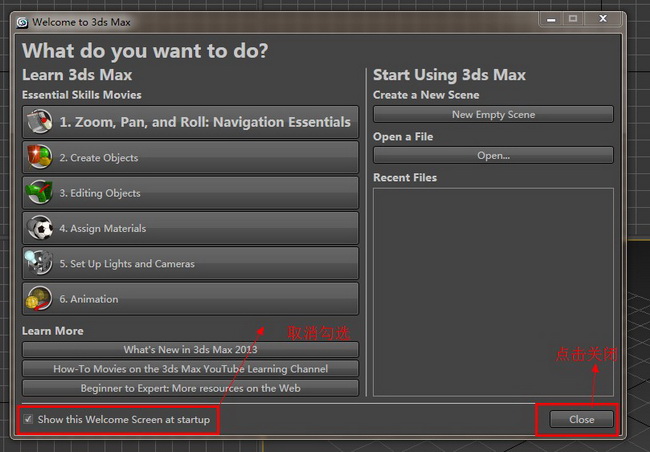The width and height of the screenshot is (650, 452).
Task: Click the Lights and Cameras film reel icon
Action: [39, 262]
